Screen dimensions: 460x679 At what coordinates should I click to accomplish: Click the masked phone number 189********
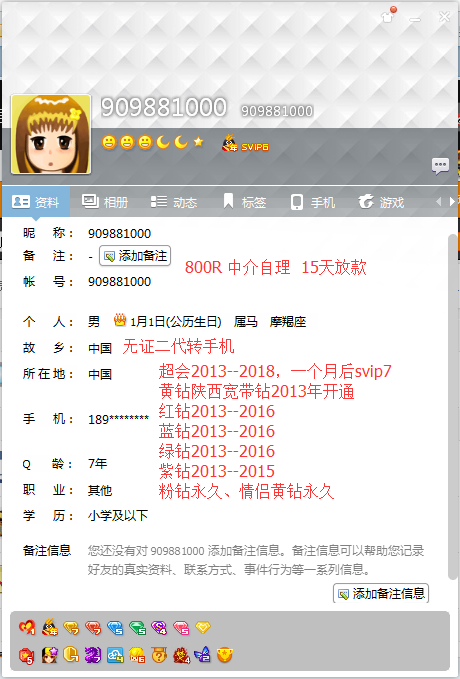(118, 419)
